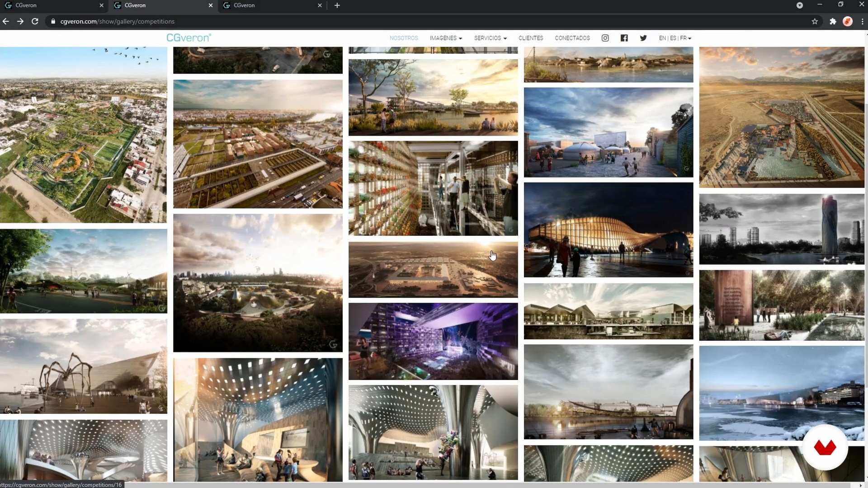
Task: Open the purple nightclub interior image
Action: pyautogui.click(x=433, y=342)
